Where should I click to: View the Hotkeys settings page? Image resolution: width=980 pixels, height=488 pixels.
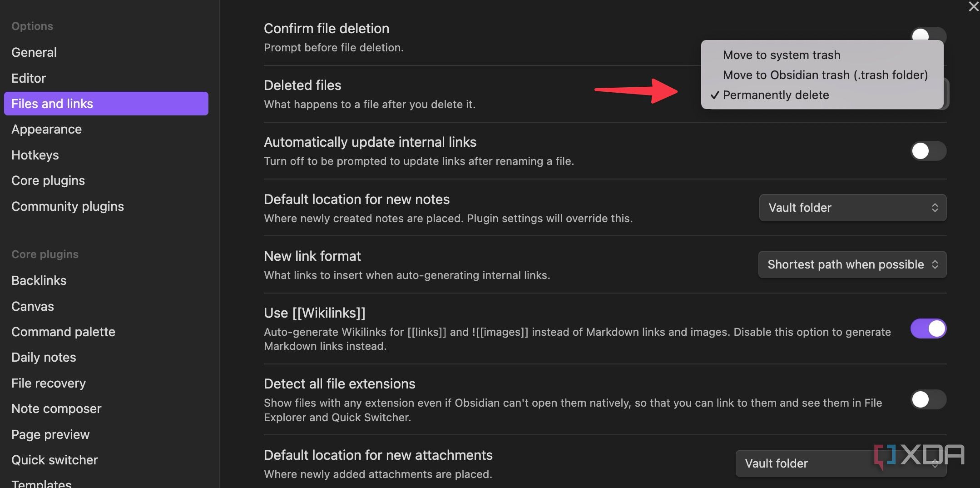click(x=35, y=155)
